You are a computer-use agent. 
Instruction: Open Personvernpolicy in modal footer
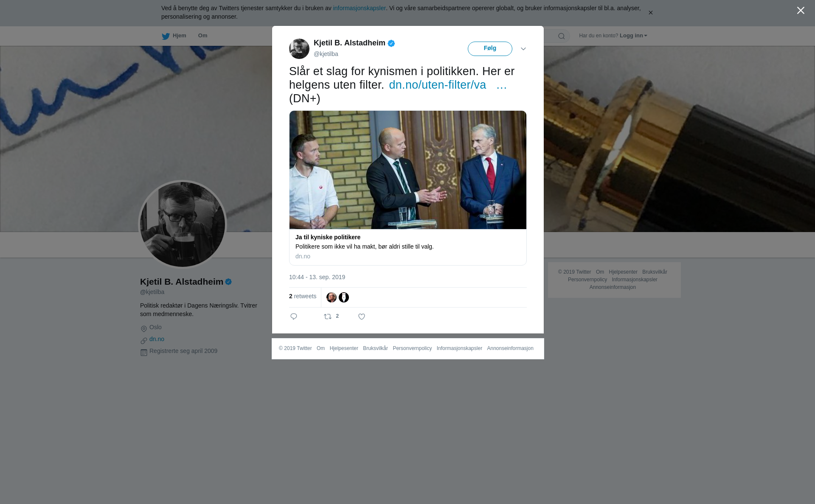point(412,348)
